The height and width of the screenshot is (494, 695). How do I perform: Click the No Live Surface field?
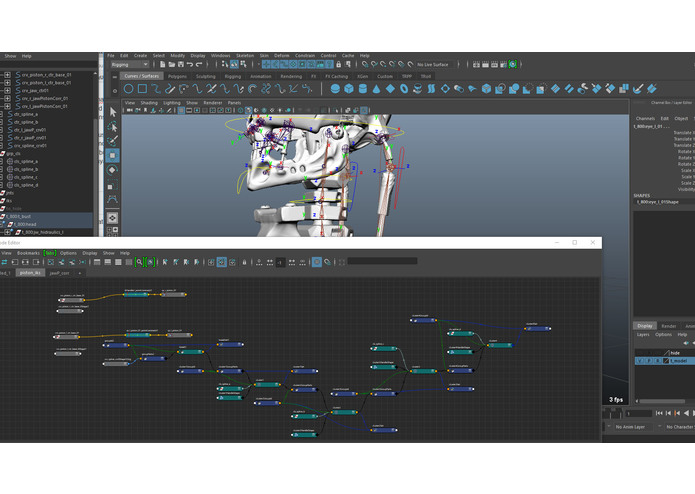(x=436, y=65)
